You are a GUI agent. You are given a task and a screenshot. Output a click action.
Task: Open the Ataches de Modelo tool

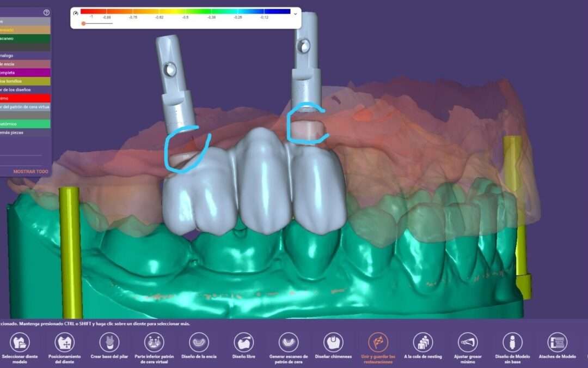[x=558, y=346]
